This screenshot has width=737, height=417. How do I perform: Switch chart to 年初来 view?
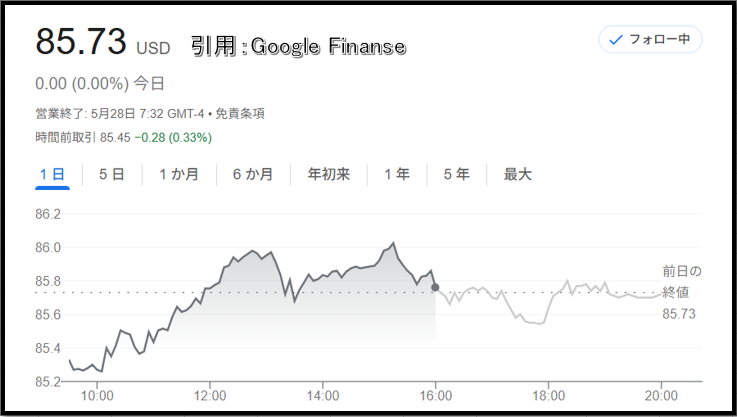pos(329,174)
